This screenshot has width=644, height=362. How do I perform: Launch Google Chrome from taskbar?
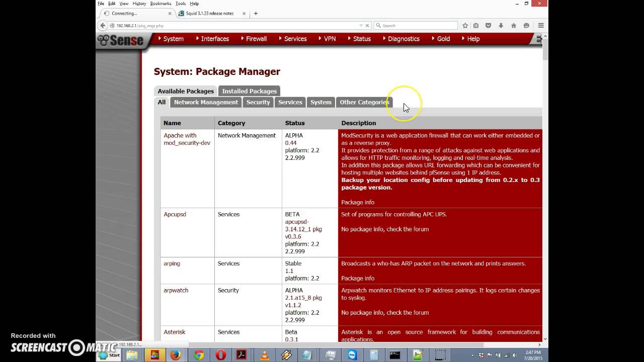pos(199,355)
